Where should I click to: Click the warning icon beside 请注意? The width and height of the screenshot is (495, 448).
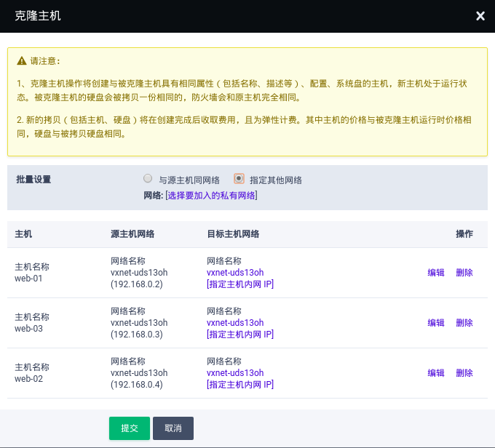coord(22,62)
